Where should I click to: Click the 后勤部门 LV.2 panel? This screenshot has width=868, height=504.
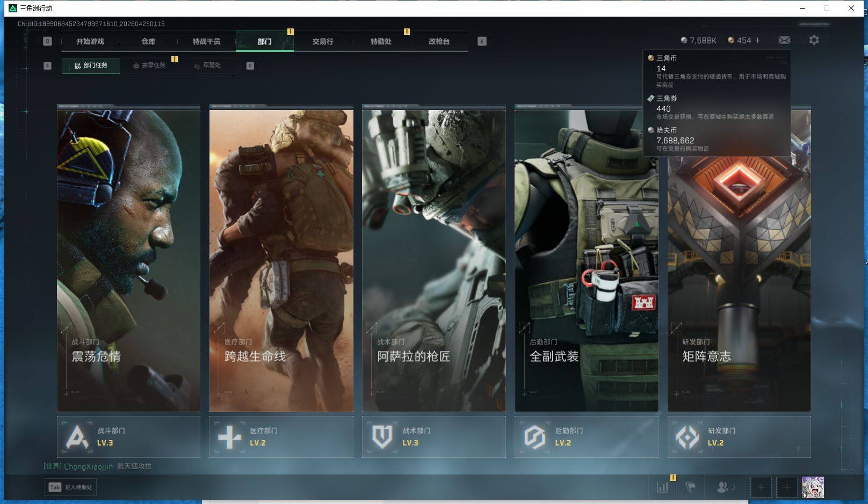coord(587,437)
